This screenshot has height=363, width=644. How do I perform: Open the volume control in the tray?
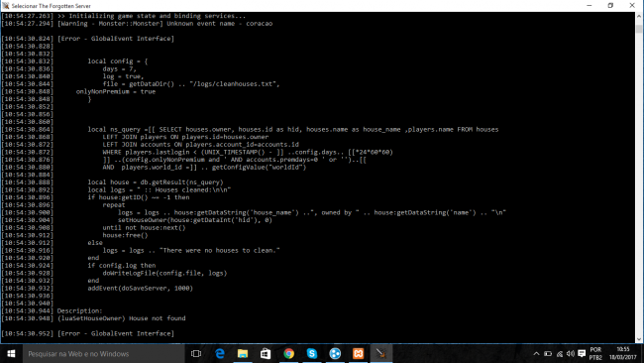click(571, 353)
